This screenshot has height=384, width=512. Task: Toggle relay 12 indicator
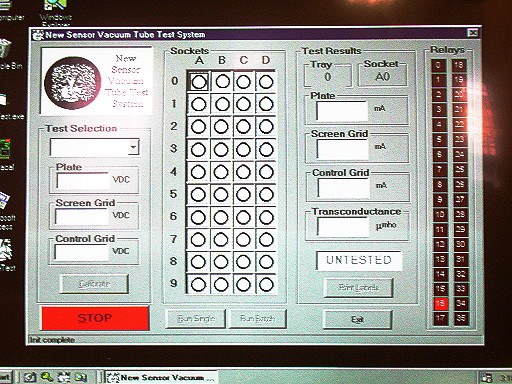point(440,244)
